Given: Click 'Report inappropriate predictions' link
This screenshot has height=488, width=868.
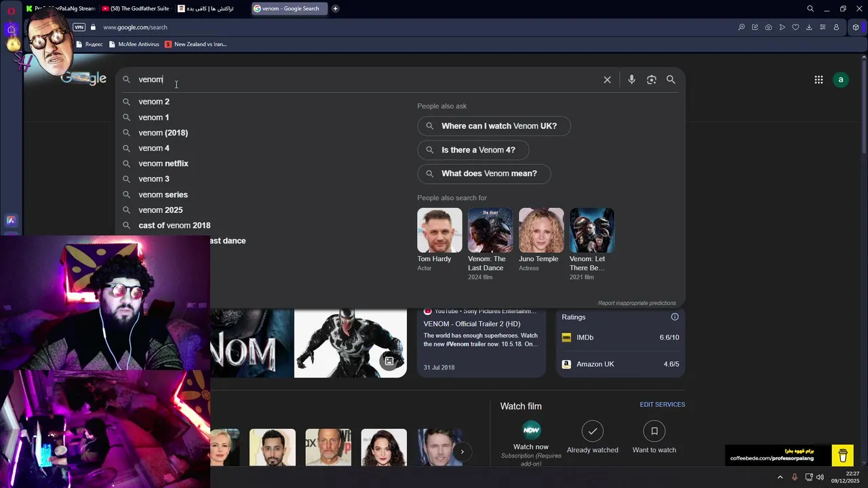Looking at the screenshot, I should (x=637, y=303).
